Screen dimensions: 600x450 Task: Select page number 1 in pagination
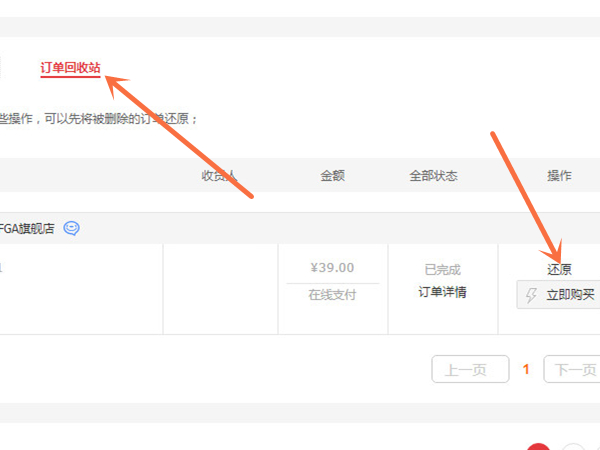[x=526, y=369]
